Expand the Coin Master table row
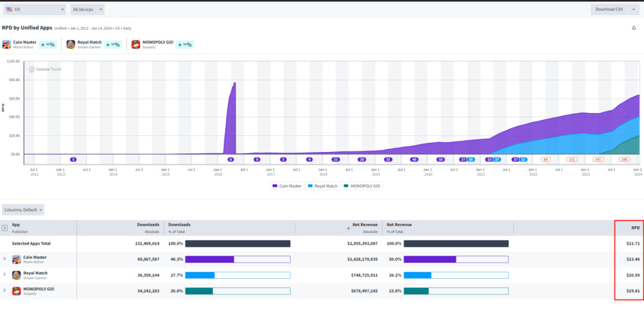 coord(5,259)
